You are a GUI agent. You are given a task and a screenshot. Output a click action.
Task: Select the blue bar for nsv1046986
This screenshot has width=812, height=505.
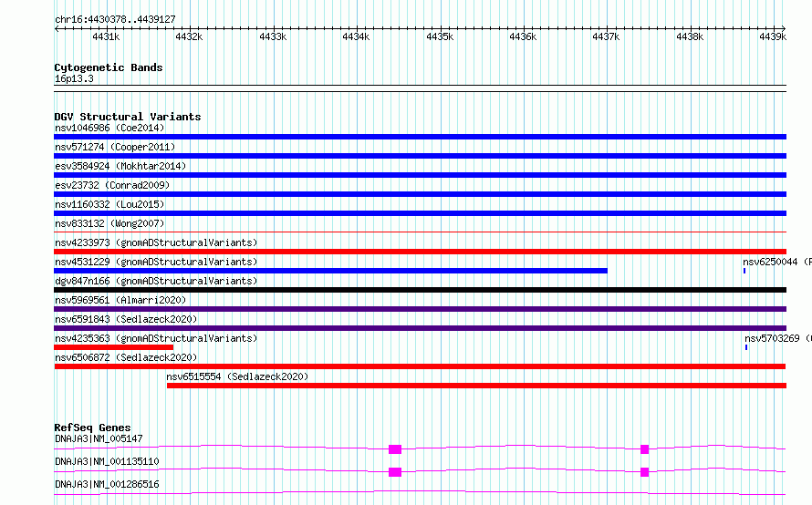[x=420, y=137]
